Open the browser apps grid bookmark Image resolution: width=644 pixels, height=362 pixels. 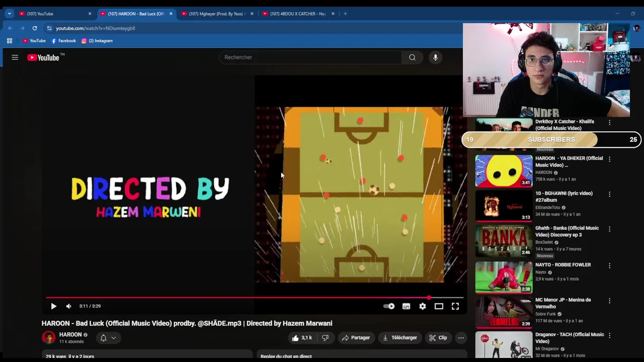point(10,41)
